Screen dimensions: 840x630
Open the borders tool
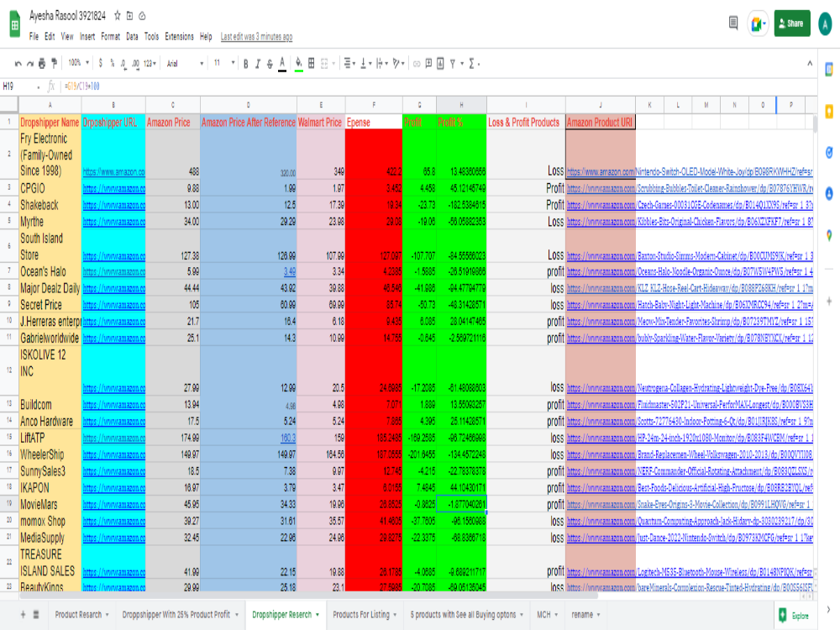[312, 63]
